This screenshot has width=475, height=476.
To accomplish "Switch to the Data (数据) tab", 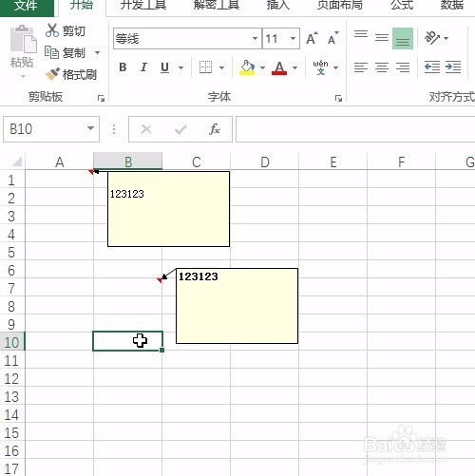I will [452, 6].
